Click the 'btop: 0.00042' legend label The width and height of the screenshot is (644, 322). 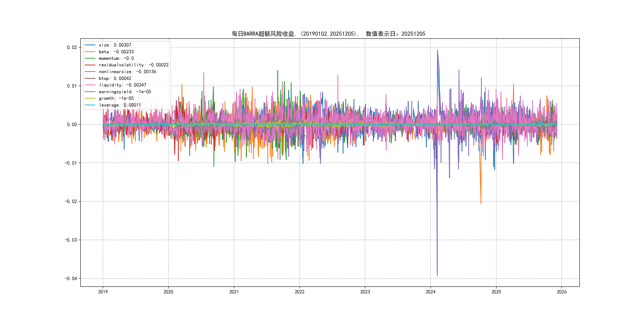[x=115, y=79]
